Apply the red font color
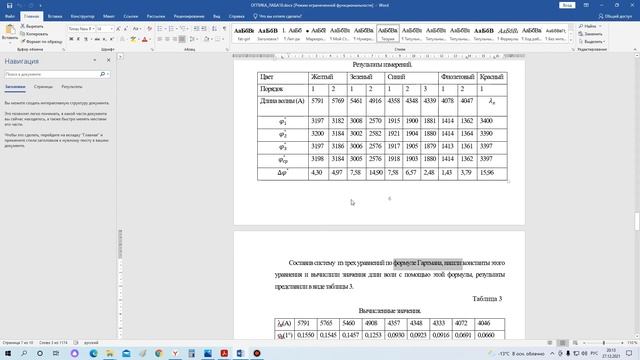This screenshot has height=360, width=640. [144, 39]
